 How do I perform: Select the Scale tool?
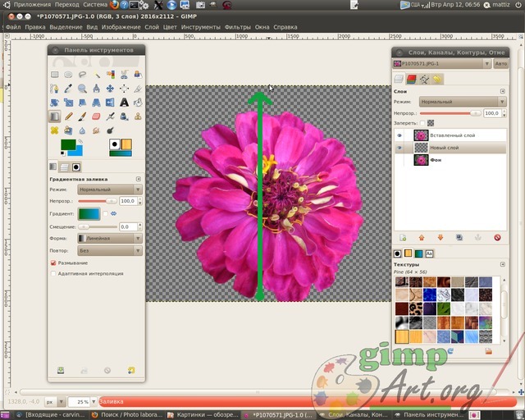pos(68,103)
